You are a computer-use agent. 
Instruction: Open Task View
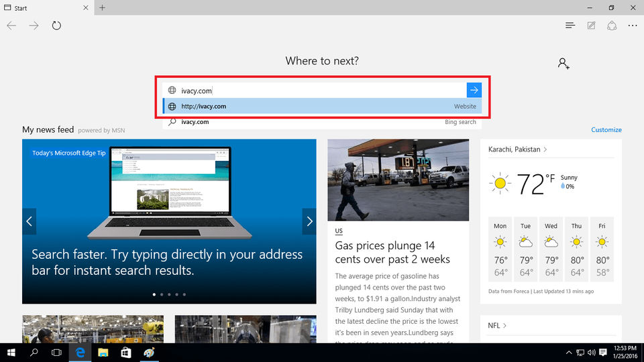pyautogui.click(x=56, y=353)
